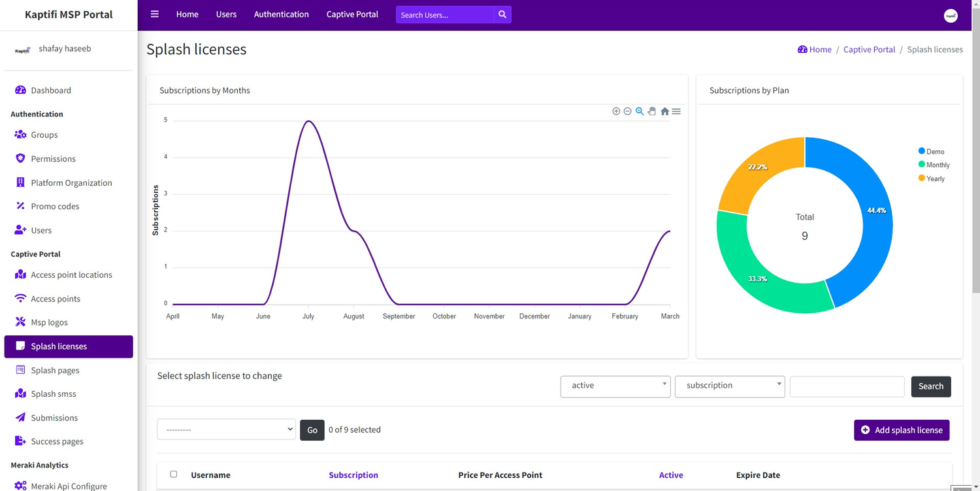This screenshot has width=980, height=491.
Task: Expand the bulk action dropdown next to Go
Action: coord(226,430)
